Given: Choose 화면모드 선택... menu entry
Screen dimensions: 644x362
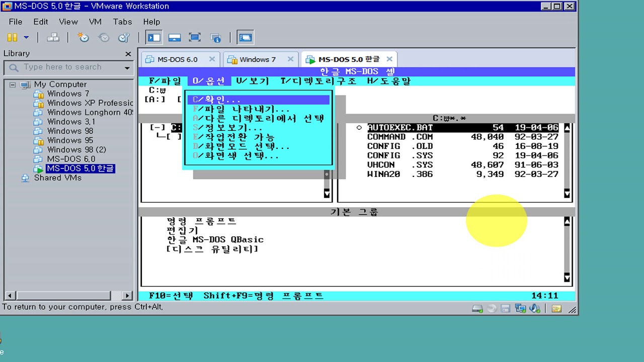Looking at the screenshot, I should click(x=258, y=146).
